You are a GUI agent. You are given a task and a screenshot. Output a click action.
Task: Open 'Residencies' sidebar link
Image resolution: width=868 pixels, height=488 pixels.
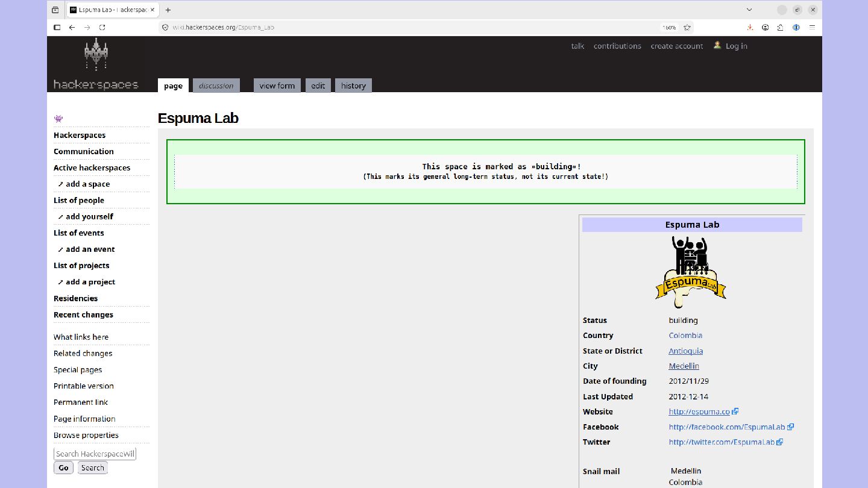click(x=75, y=298)
